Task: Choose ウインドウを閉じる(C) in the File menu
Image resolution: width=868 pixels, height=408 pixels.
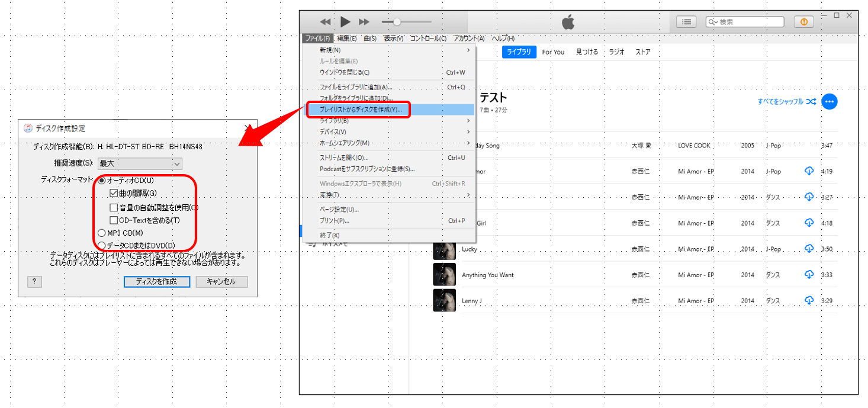Action: pos(390,72)
